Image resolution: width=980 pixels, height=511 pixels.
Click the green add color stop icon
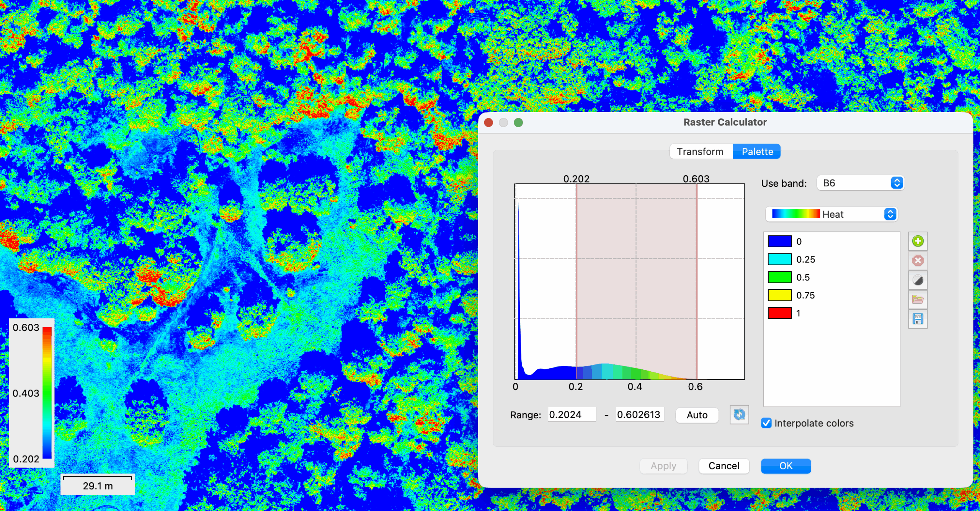(918, 241)
